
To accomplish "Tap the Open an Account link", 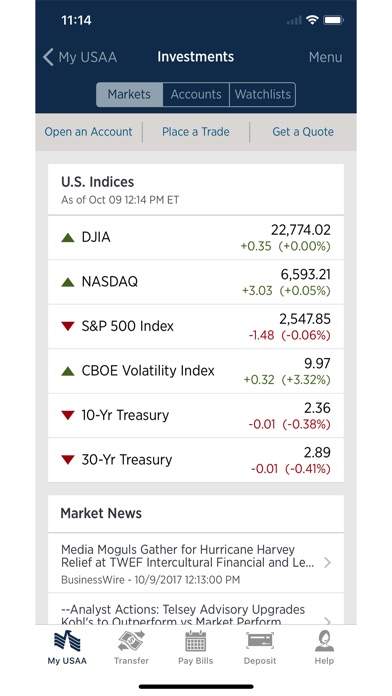I will tap(88, 132).
